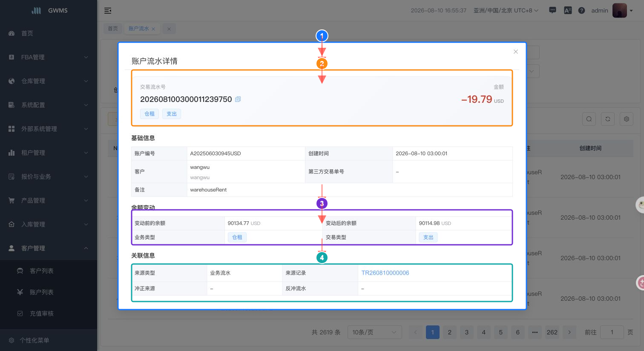Go to 首页 in sidebar
Screen dimensions: 644x351
[49, 33]
